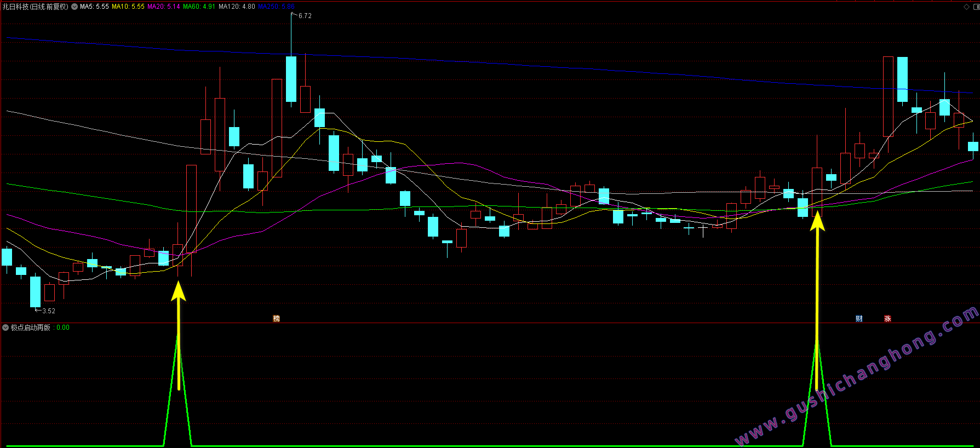Expand the 极点启动再版 indicator menu arrow

(x=5, y=328)
